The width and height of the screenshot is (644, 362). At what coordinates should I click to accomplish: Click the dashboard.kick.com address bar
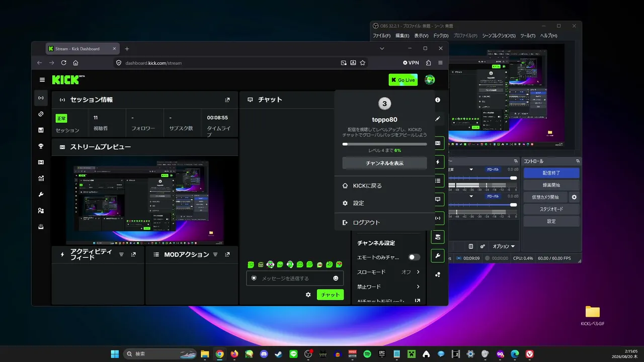coord(226,63)
